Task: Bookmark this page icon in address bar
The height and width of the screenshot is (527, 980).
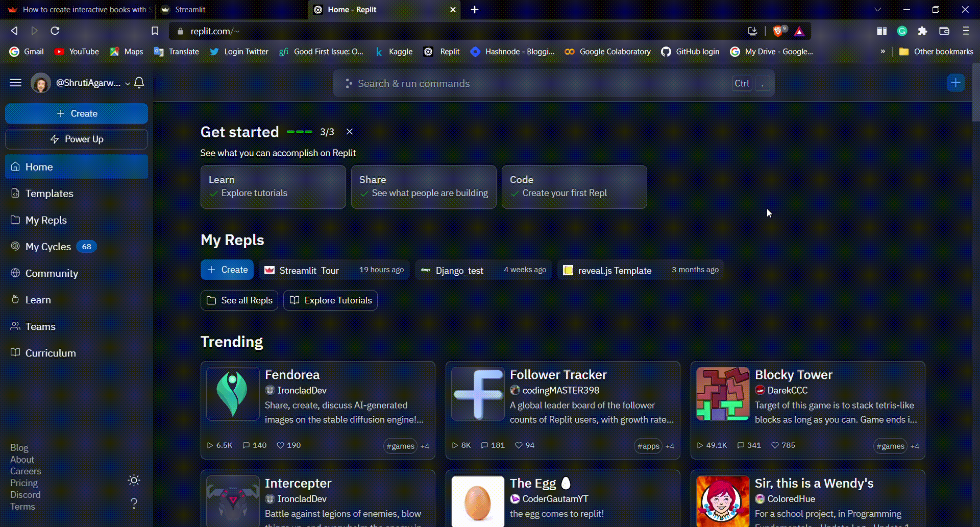Action: (155, 31)
